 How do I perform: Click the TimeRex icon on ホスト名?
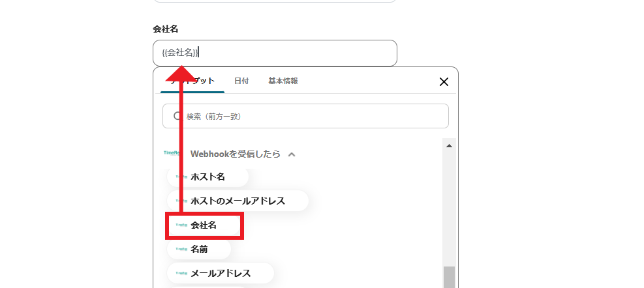pos(181,177)
